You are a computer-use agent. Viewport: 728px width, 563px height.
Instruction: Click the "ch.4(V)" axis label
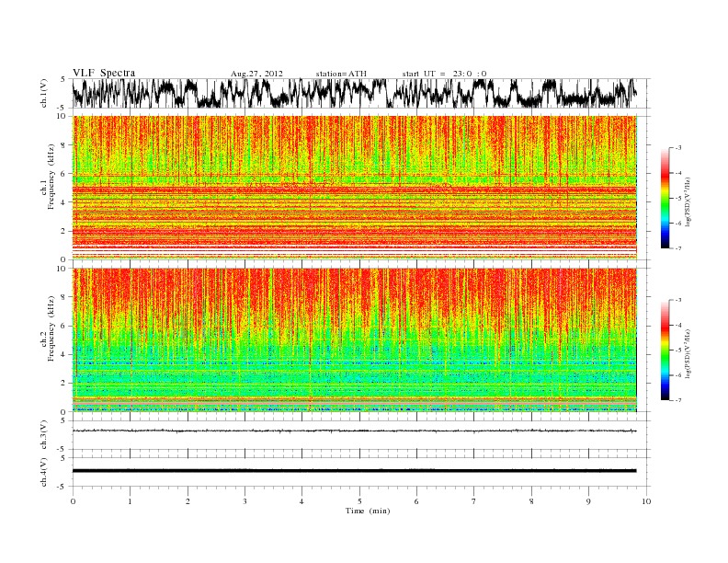click(x=44, y=473)
